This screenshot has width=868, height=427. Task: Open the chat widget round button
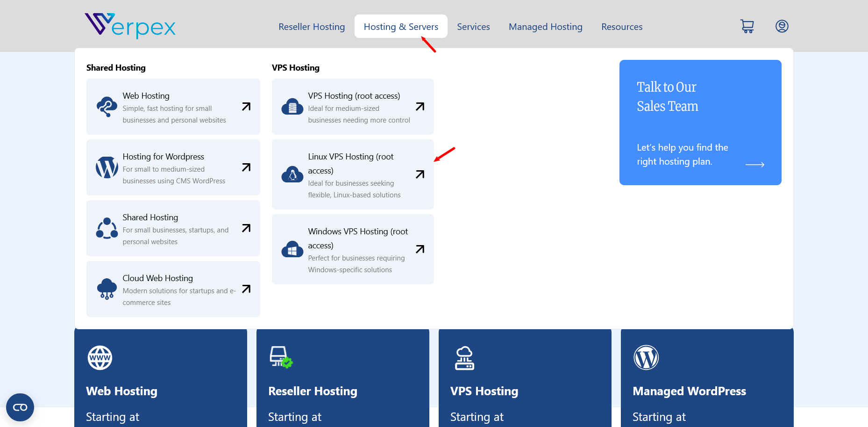20,407
